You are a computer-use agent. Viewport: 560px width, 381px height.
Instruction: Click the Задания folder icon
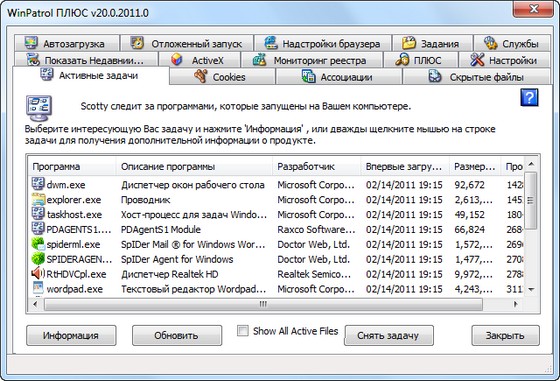(x=409, y=43)
